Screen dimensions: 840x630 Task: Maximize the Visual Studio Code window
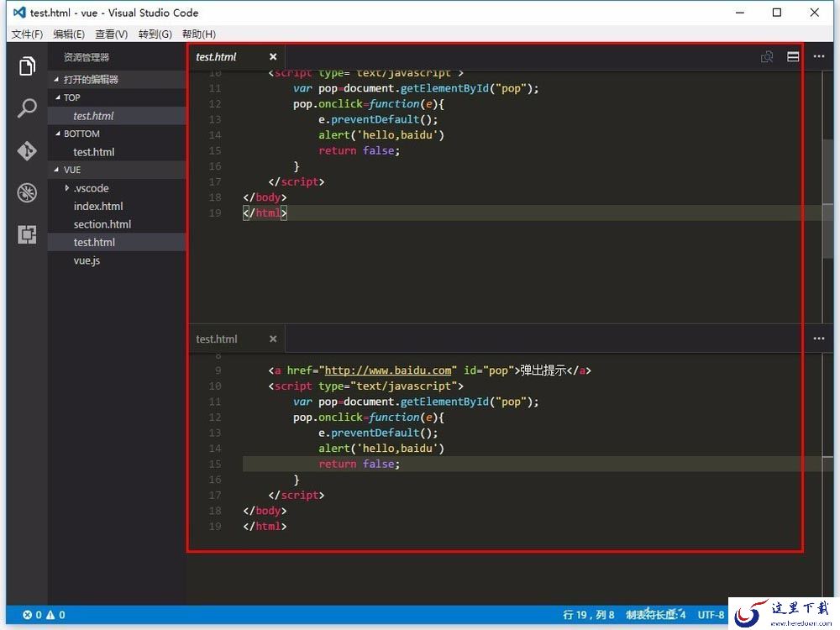click(777, 13)
